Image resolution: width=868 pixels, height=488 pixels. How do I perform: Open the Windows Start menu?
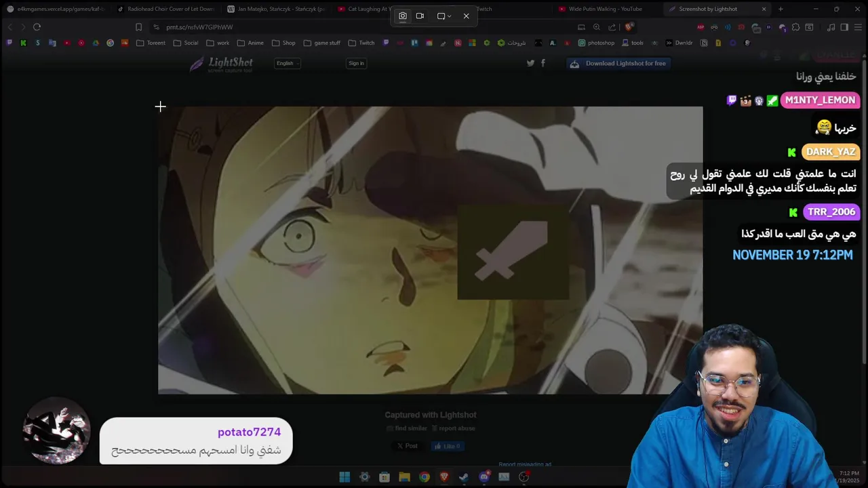pos(344,477)
